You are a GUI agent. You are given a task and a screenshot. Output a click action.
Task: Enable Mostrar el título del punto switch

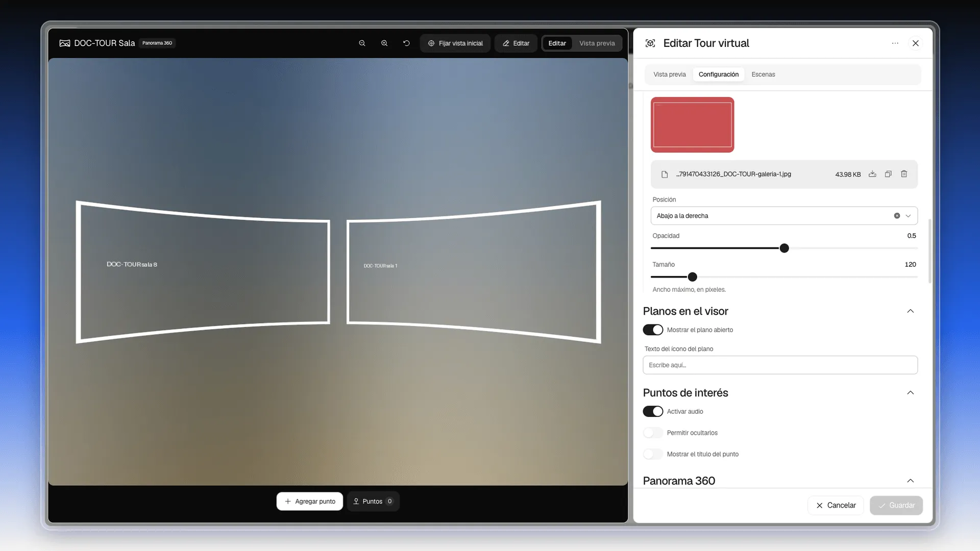(653, 455)
